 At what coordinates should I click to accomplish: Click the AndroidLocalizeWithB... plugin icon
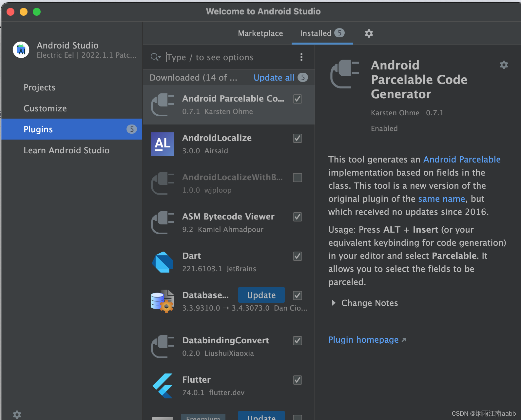click(163, 183)
